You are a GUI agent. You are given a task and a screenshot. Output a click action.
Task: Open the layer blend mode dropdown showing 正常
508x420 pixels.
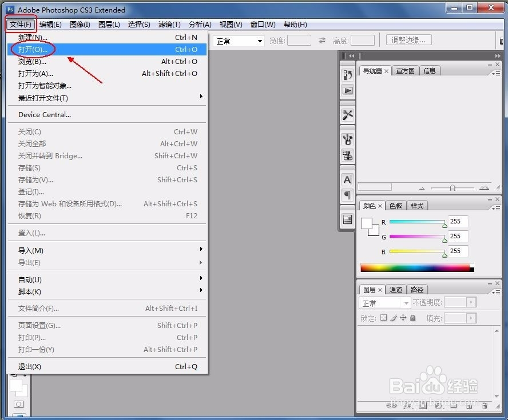coord(384,303)
